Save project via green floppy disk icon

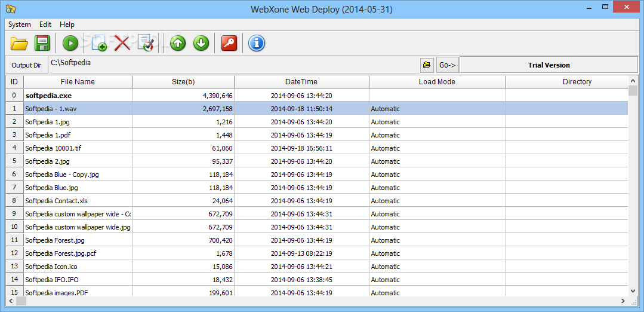coord(42,43)
